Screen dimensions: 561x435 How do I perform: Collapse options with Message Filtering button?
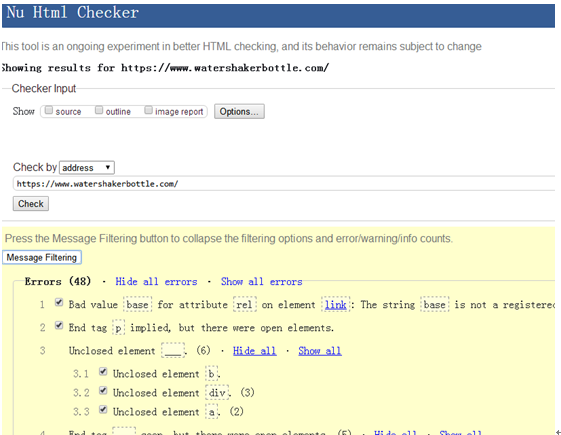[42, 257]
